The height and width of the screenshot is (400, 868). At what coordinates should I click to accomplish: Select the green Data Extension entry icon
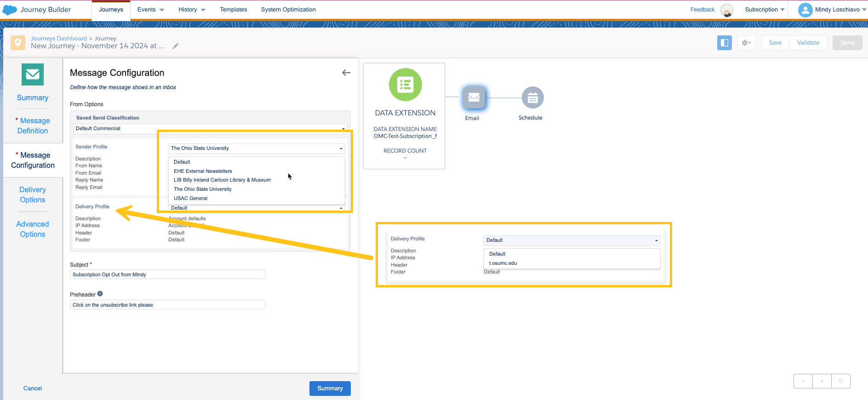(x=405, y=85)
